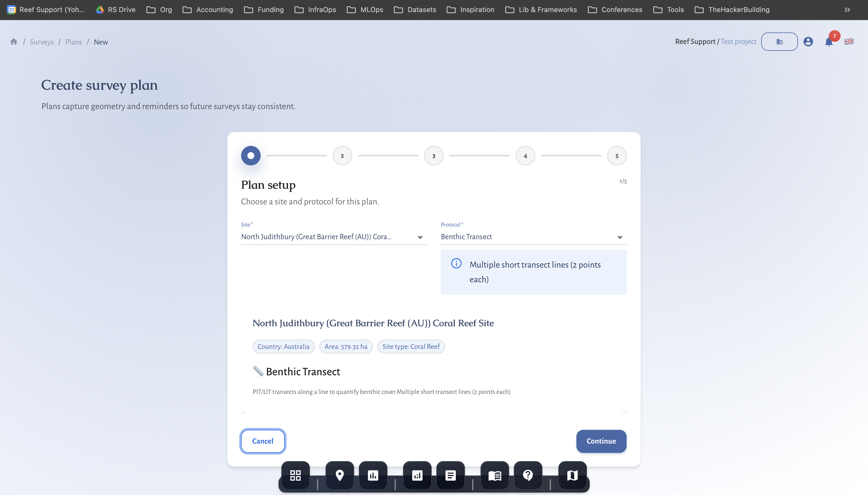Show more bookmarks via double chevron
868x495 pixels.
847,9
